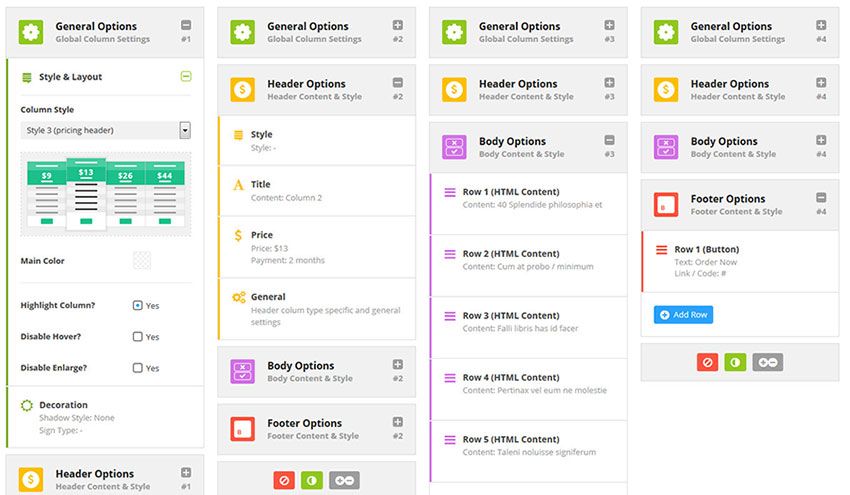This screenshot has height=495, width=850.
Task: Click the red delete icon under column #4
Action: coord(707,362)
